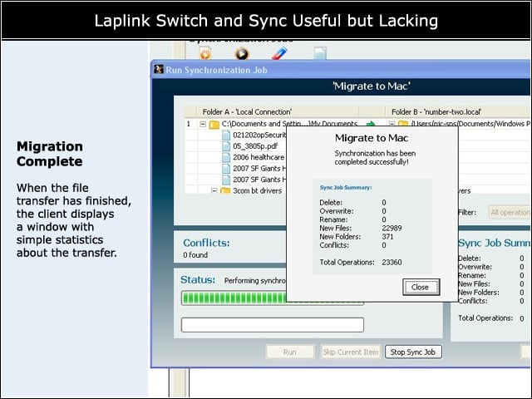Collapse the /Users Documents folder in Folder B

tap(392, 124)
